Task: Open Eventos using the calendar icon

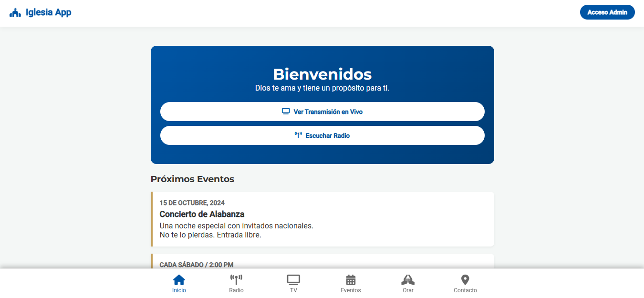Action: [x=351, y=280]
